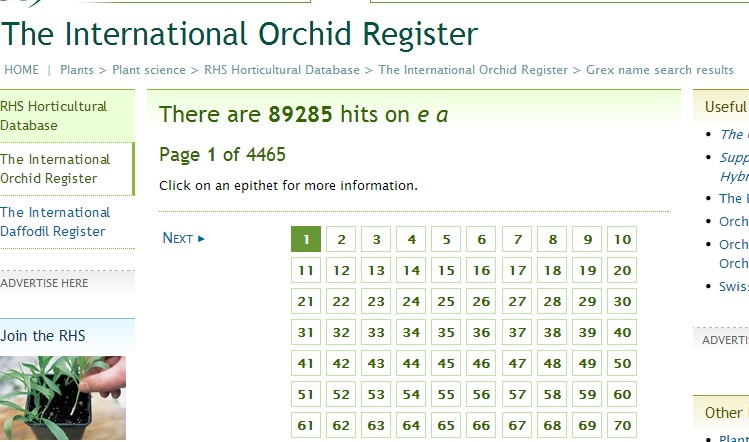Click the seedling pot photo thumbnail
Viewport: 749px width, 442px height.
click(x=63, y=398)
